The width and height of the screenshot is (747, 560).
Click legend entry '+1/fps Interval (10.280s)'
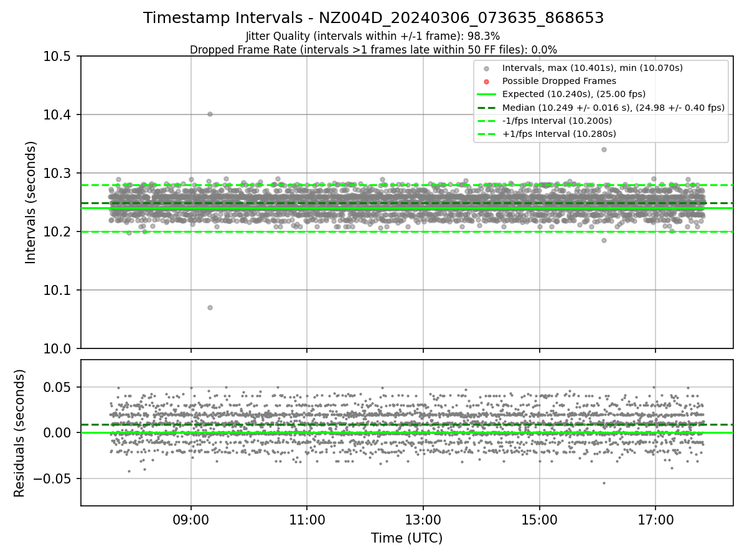pyautogui.click(x=559, y=134)
